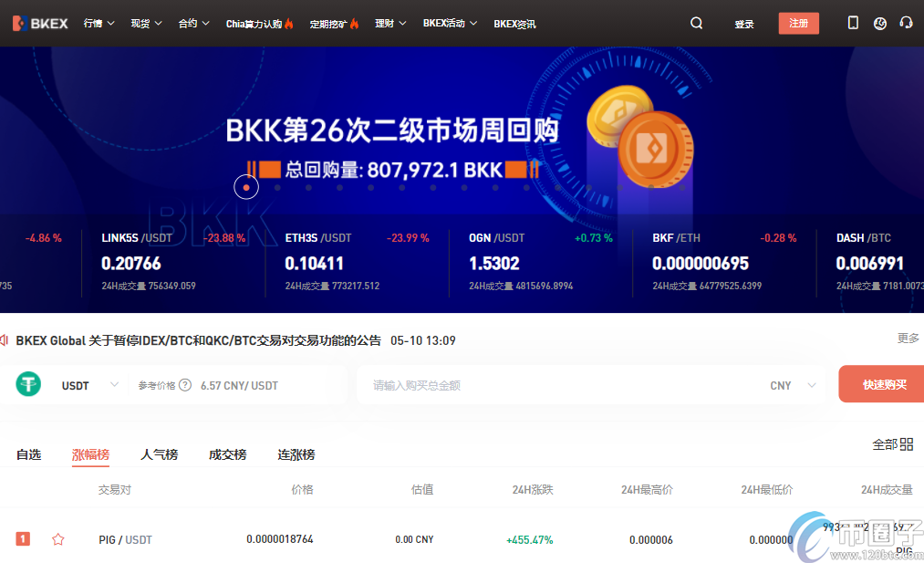Favorite PIG/USDT with the star icon
Image resolution: width=924 pixels, height=563 pixels.
click(58, 539)
